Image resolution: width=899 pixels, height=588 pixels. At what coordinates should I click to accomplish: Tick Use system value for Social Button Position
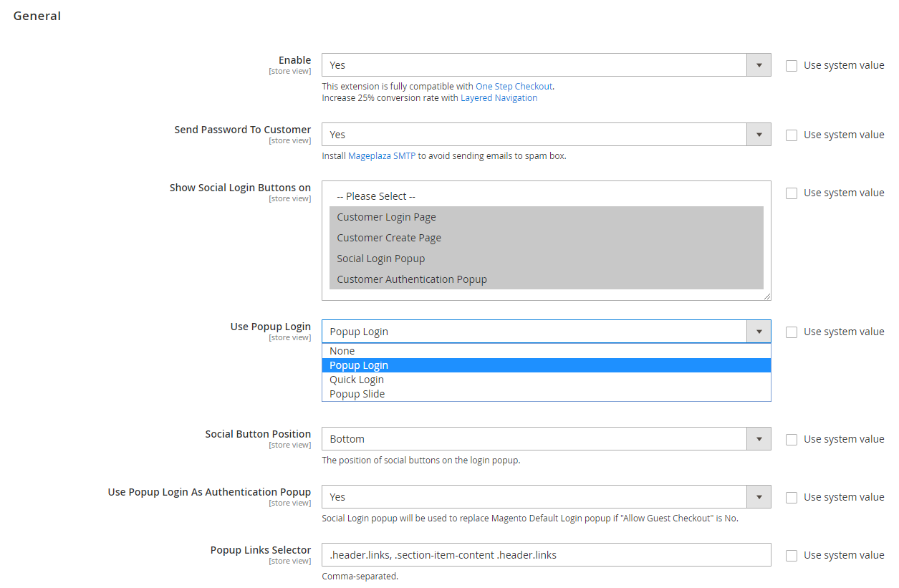(x=792, y=440)
